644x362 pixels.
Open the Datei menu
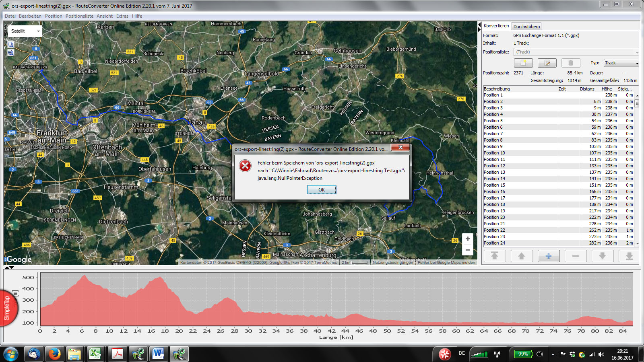point(10,16)
